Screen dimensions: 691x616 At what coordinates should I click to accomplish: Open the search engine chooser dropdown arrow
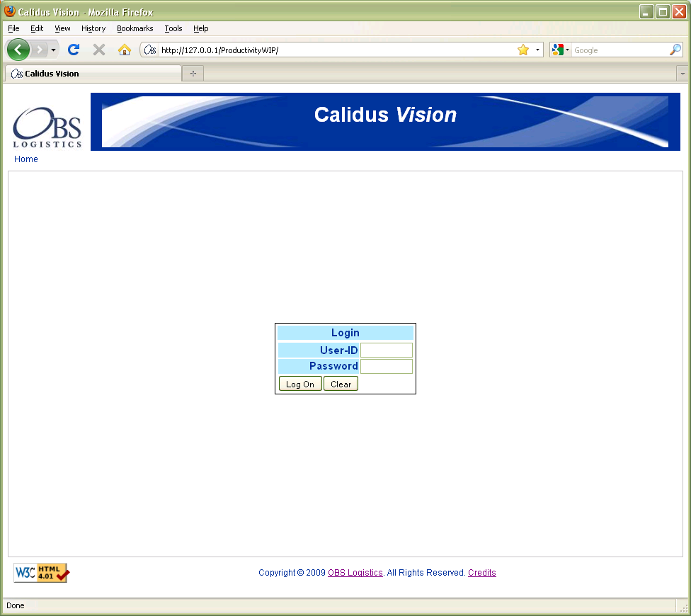pyautogui.click(x=567, y=50)
